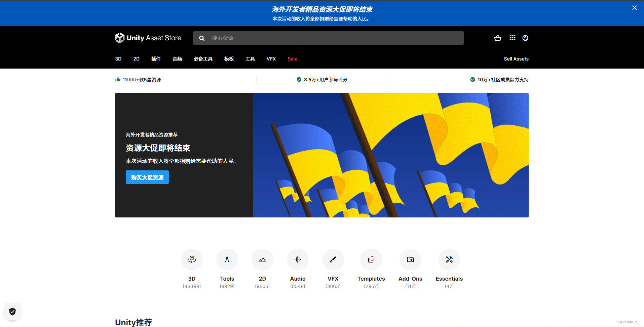This screenshot has height=327, width=644.
Task: Click the 资源大促即将结束 banner heading
Action: [158, 148]
